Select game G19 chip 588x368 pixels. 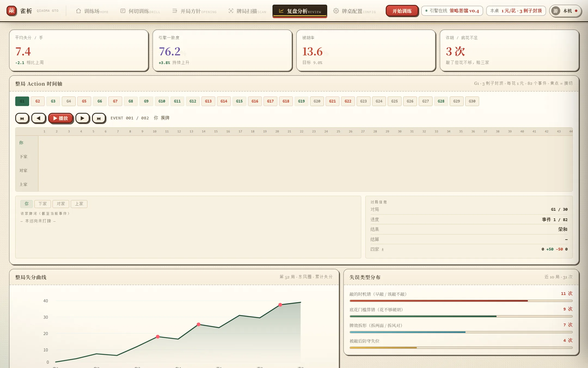tap(301, 101)
